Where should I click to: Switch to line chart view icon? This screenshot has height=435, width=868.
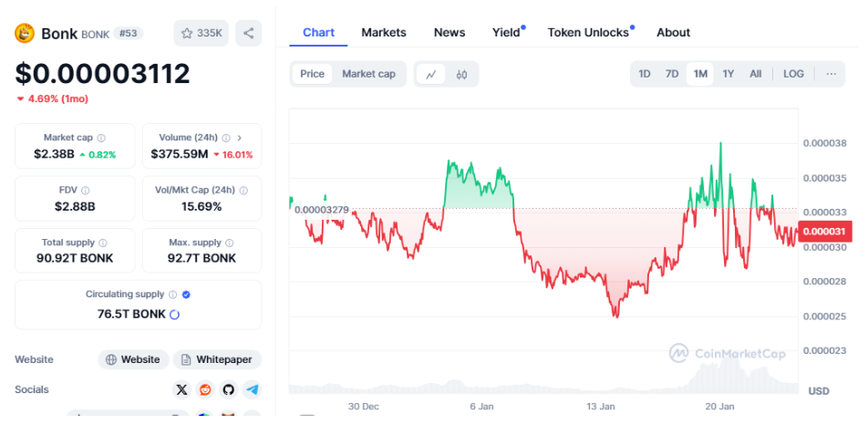click(431, 74)
